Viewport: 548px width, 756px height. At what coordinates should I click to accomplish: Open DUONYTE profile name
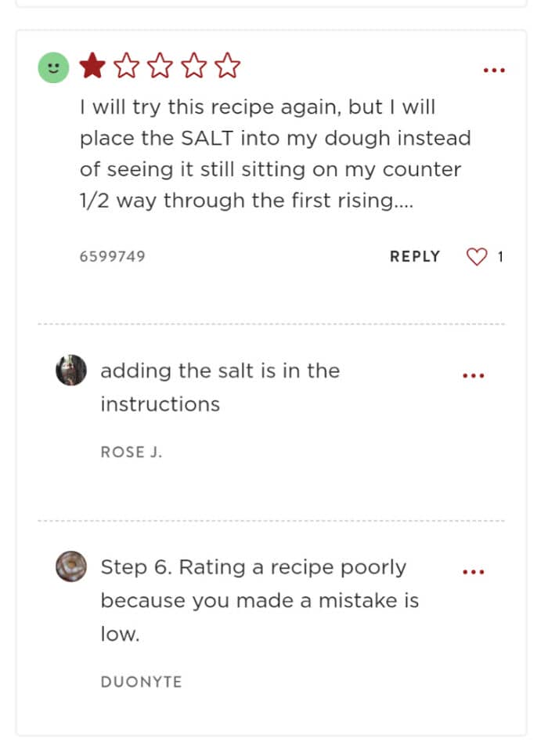(141, 682)
